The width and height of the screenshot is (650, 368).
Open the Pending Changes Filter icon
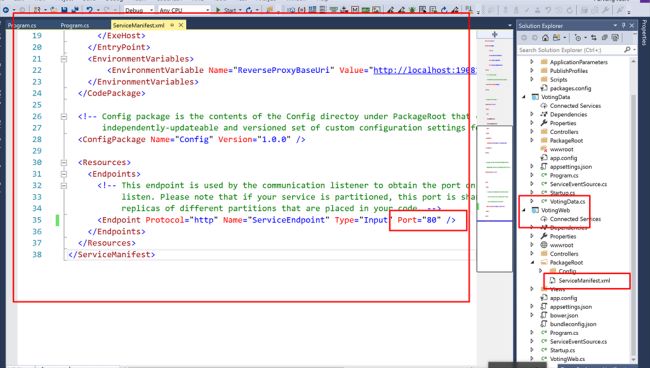point(578,38)
